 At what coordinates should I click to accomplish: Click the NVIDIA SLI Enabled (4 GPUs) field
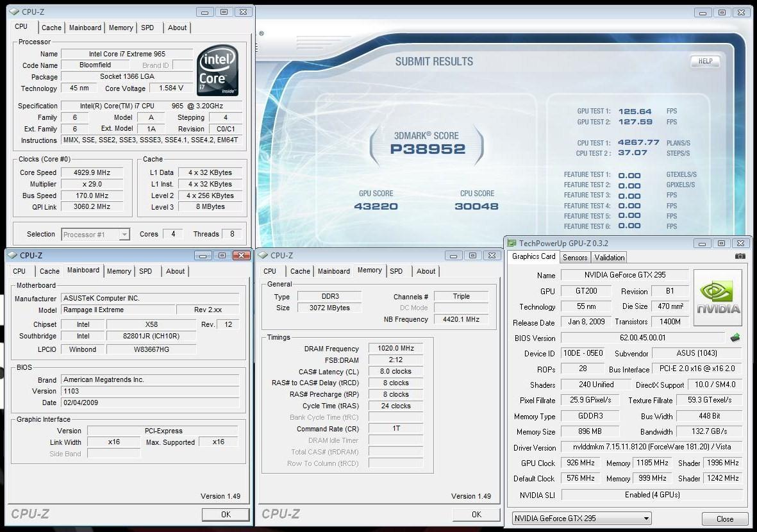652,494
